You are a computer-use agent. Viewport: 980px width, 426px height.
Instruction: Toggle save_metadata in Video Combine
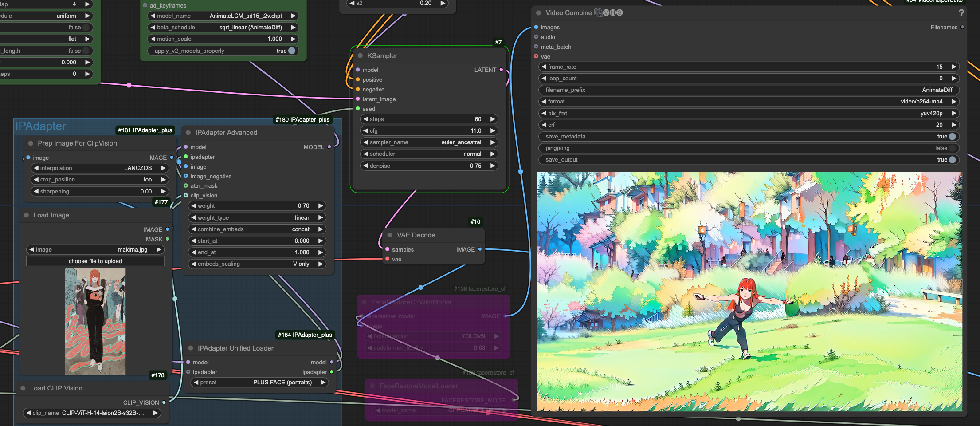[952, 137]
